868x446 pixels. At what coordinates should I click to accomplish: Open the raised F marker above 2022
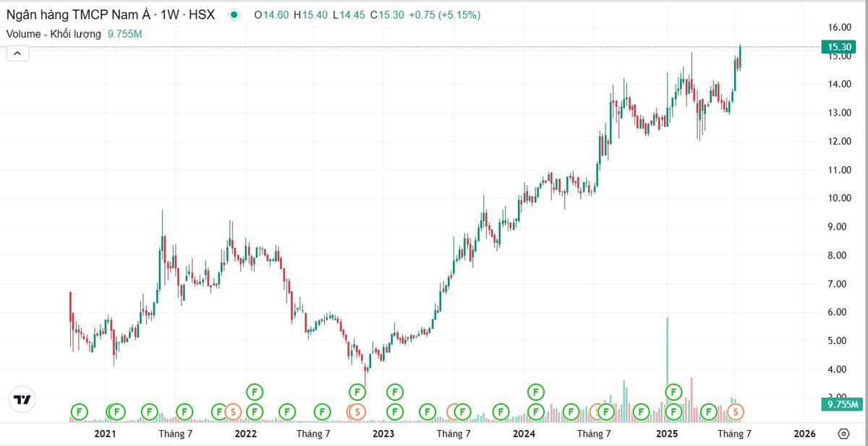click(x=254, y=392)
